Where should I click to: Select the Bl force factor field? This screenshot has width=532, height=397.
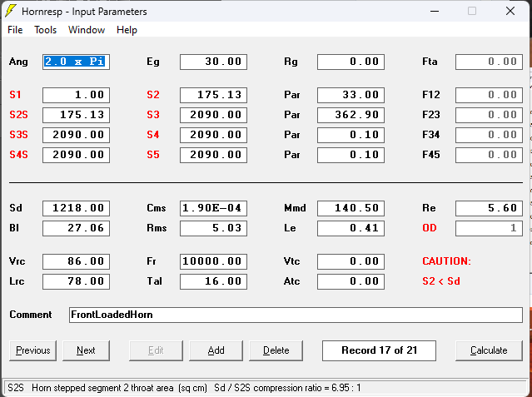click(x=76, y=228)
